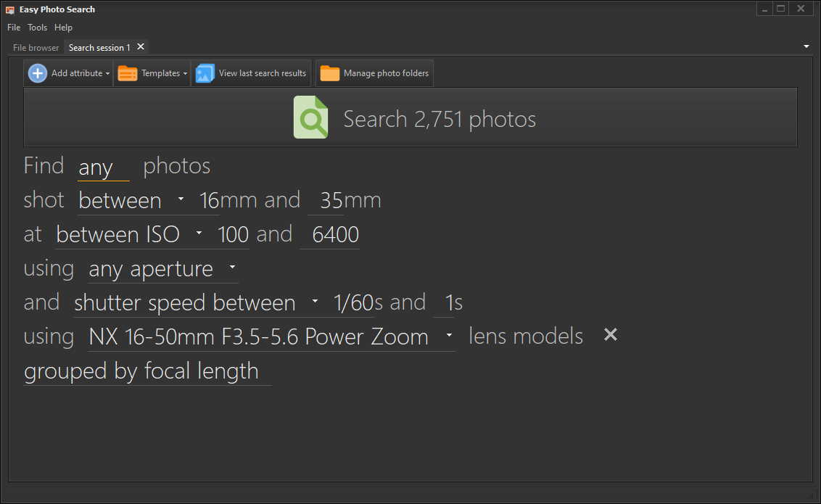Open the Tools menu
The image size is (821, 504).
point(37,28)
